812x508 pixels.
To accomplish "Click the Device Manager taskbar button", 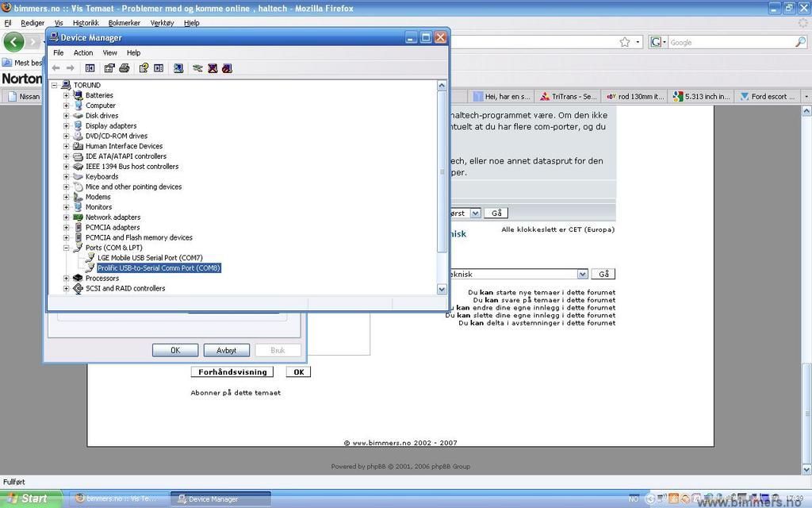I will (220, 499).
